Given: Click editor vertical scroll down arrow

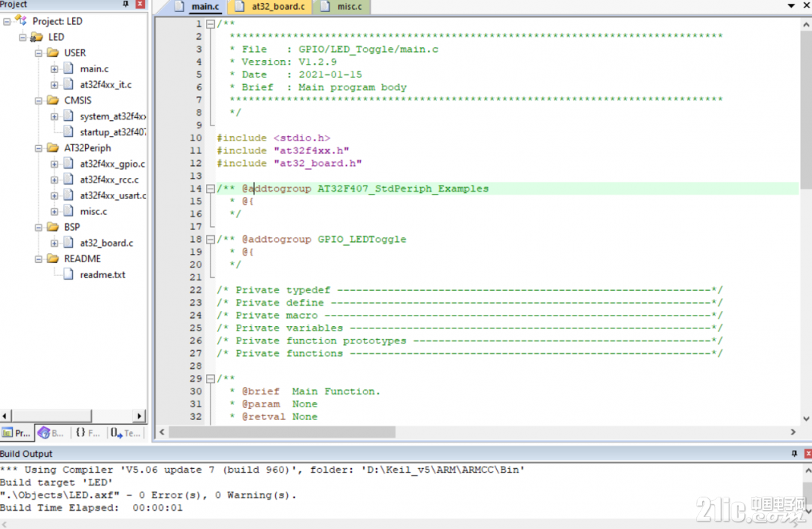Looking at the screenshot, I should click(806, 419).
